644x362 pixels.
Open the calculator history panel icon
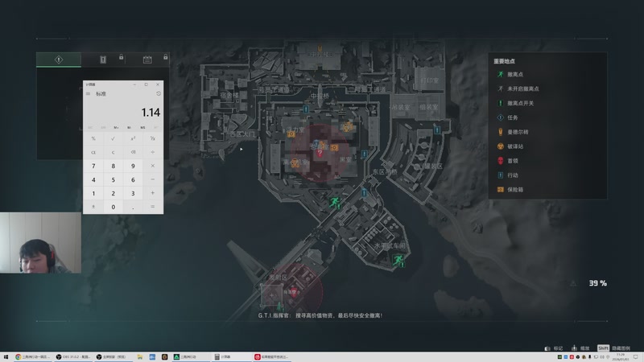[159, 94]
